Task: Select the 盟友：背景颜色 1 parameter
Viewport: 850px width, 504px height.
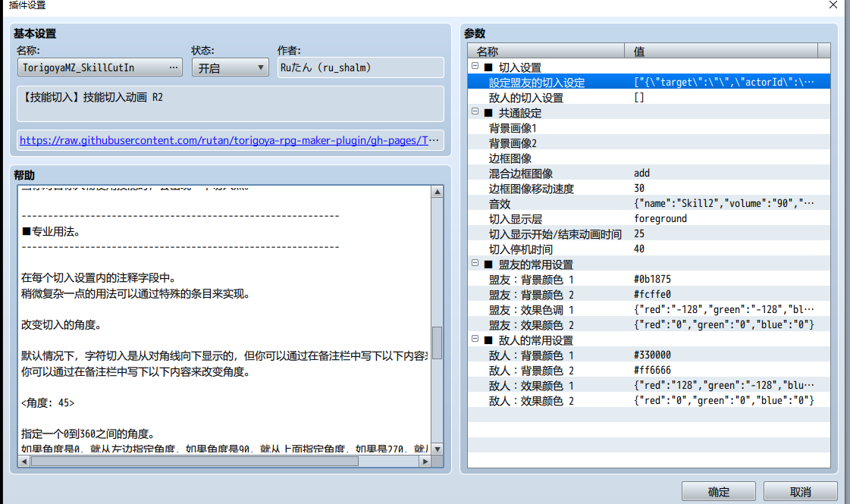Action: [x=649, y=279]
